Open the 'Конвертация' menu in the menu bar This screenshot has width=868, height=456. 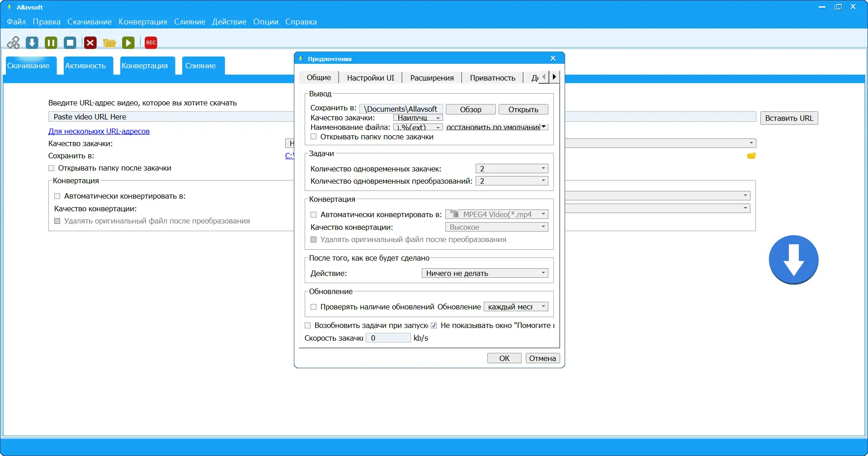143,22
